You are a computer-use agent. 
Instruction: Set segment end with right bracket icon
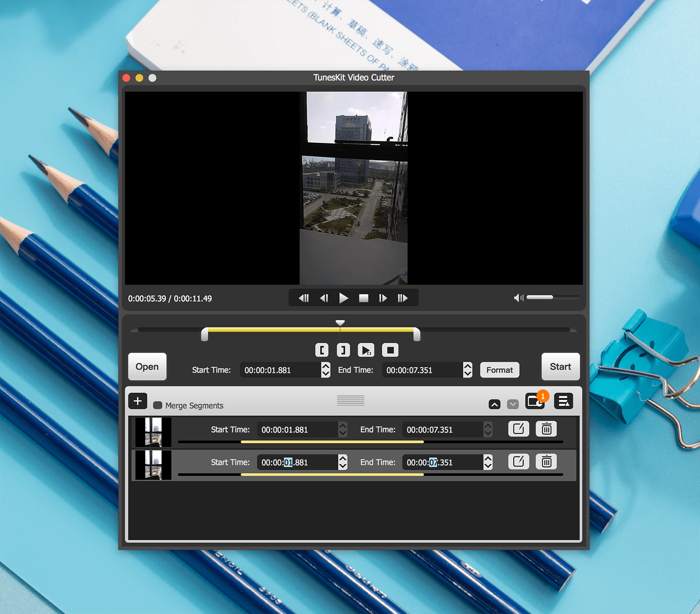(x=343, y=350)
